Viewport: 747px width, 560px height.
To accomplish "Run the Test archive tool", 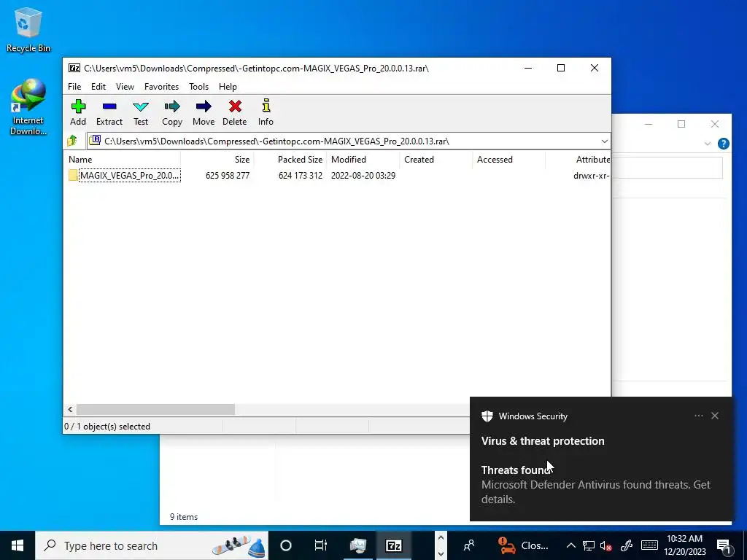I will tap(141, 112).
